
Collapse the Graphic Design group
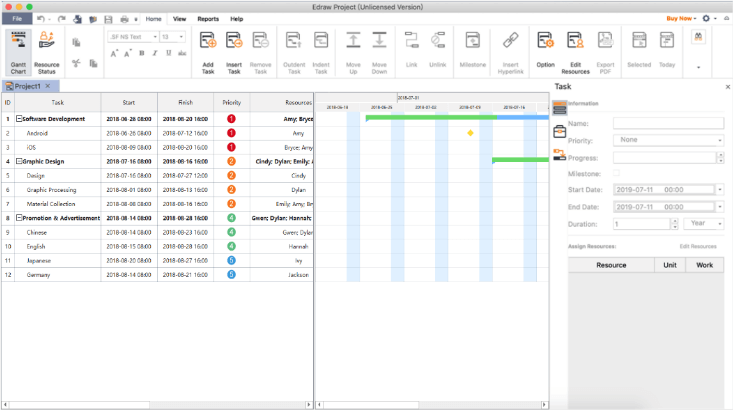click(x=19, y=161)
